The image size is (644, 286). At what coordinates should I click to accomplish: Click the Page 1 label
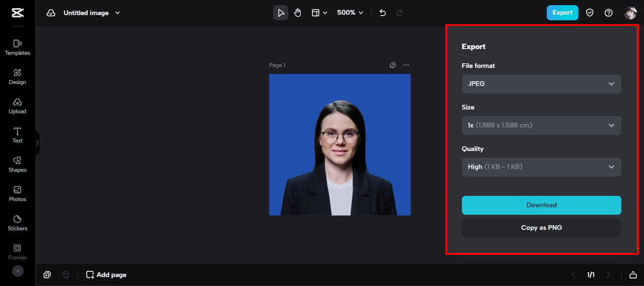tap(277, 65)
